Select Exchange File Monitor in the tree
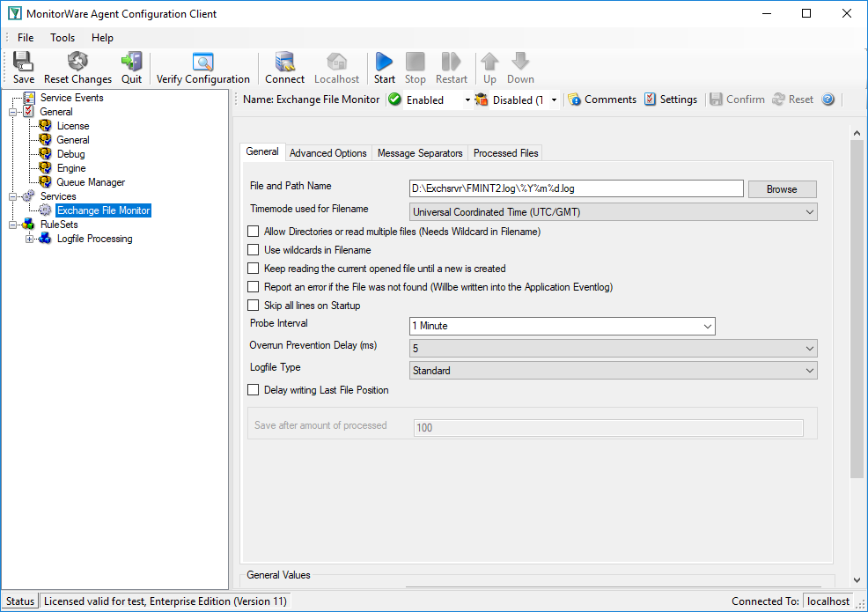The image size is (868, 612). tap(104, 210)
